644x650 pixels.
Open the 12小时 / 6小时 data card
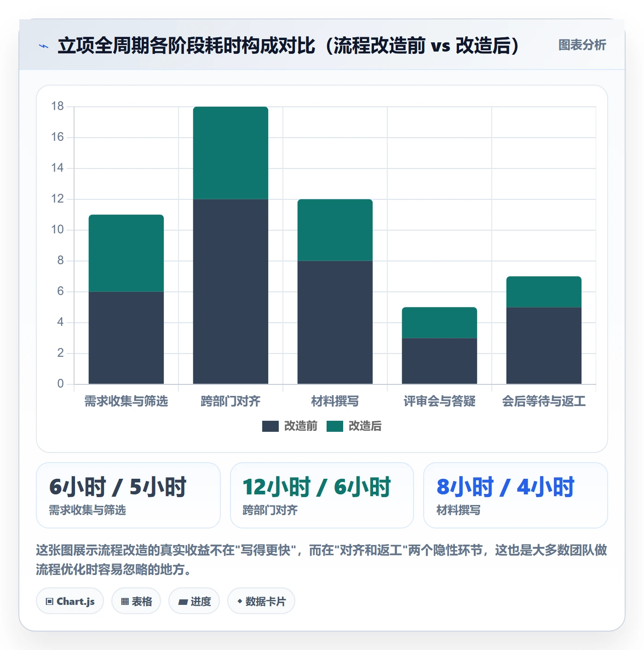tap(322, 495)
